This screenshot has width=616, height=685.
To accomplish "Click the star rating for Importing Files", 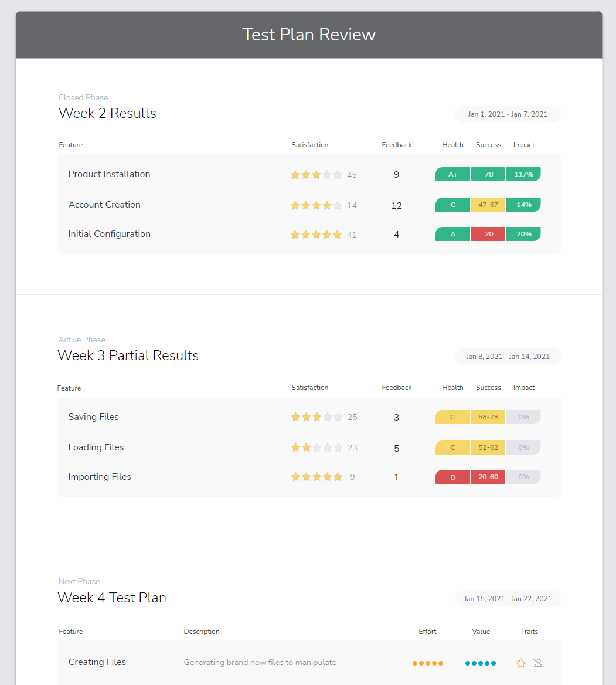I will coord(316,477).
